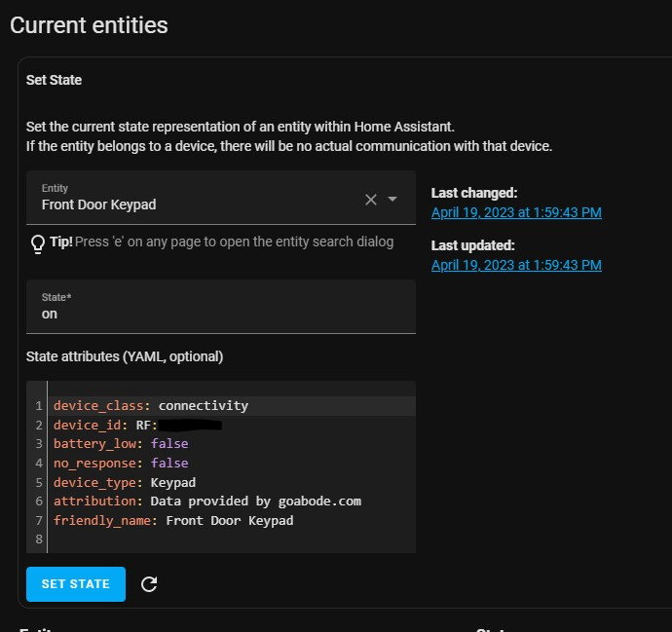Click line number 1 in the editor gutter
672x632 pixels.
pos(39,405)
